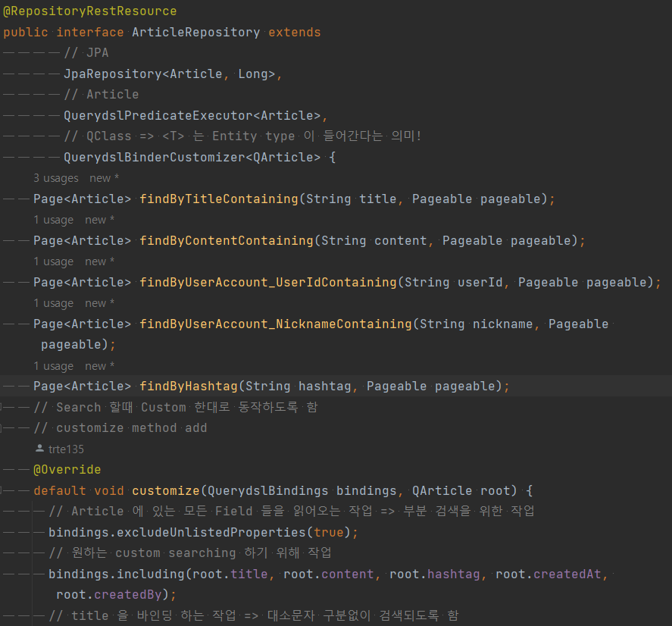Viewport: 672px width, 626px height.
Task: Click the excludeUnlistedProperties method call
Action: tap(211, 532)
